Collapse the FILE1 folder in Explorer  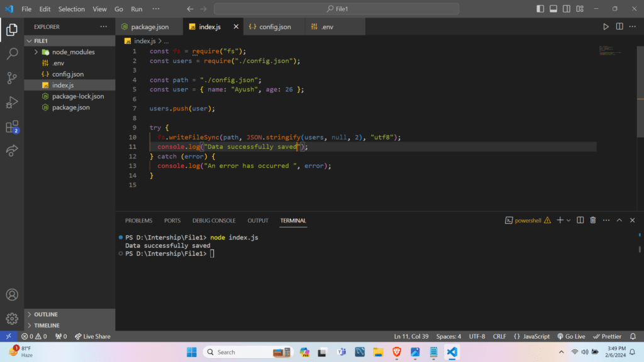30,40
